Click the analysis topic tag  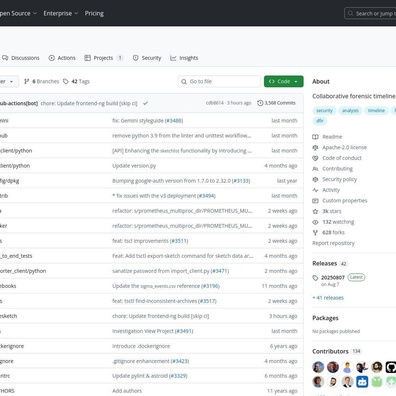click(x=350, y=111)
